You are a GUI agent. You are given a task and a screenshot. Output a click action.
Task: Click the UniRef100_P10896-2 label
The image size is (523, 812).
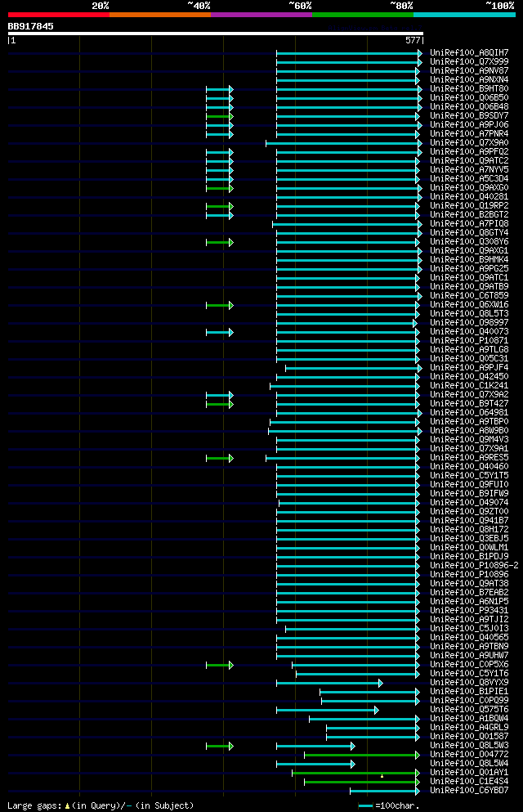[x=474, y=566]
